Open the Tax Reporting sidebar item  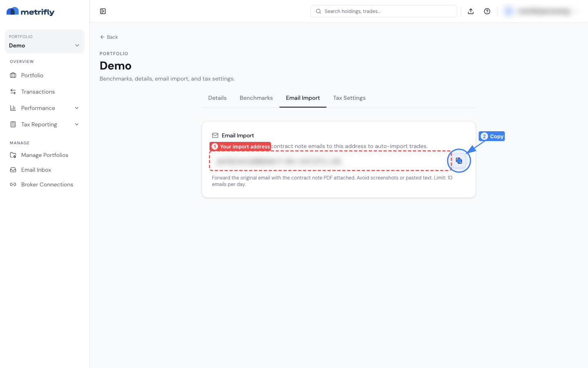coord(45,124)
